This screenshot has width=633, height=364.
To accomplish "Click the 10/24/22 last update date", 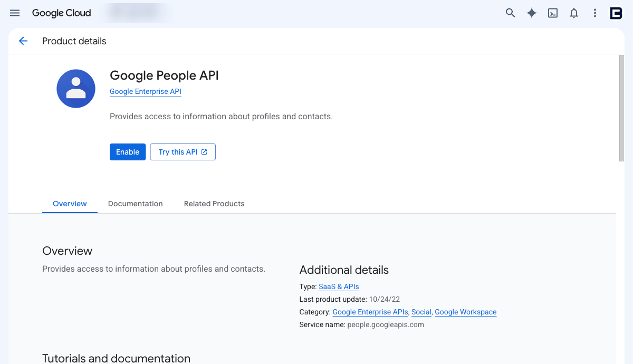I will pos(385,300).
